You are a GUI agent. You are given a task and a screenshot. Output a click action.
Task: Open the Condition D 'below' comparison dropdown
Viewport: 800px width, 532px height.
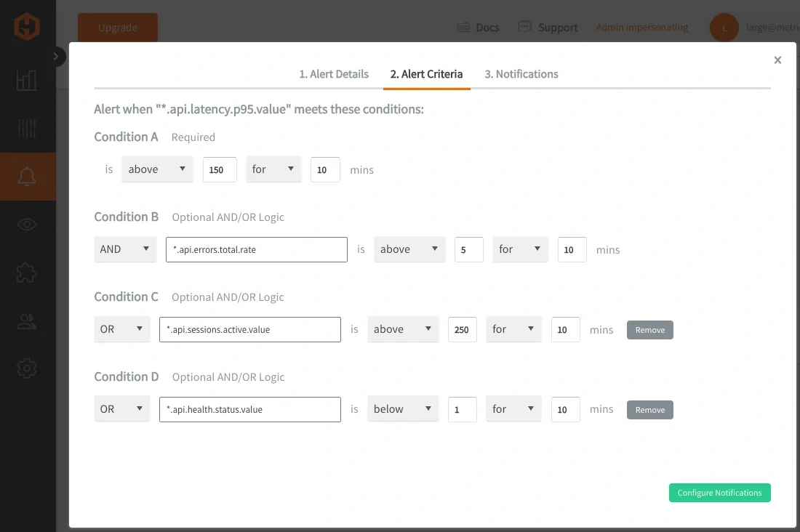click(403, 408)
